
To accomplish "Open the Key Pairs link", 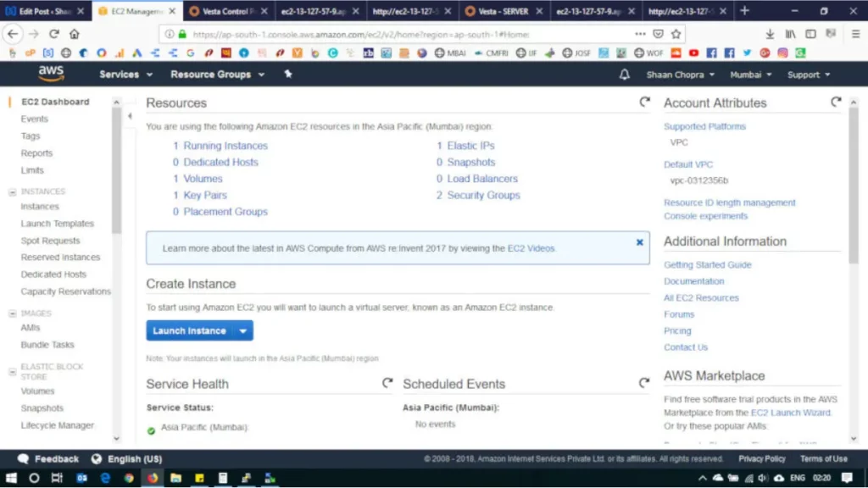I will [x=205, y=196].
